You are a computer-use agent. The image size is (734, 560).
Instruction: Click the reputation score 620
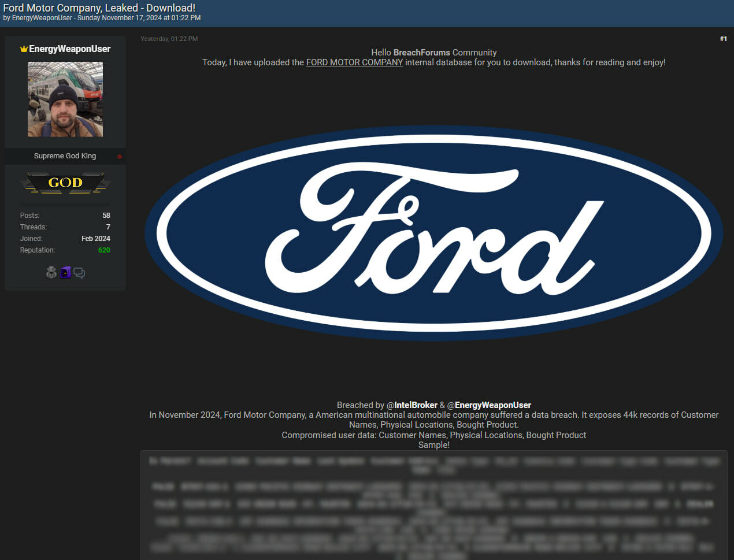(x=104, y=250)
